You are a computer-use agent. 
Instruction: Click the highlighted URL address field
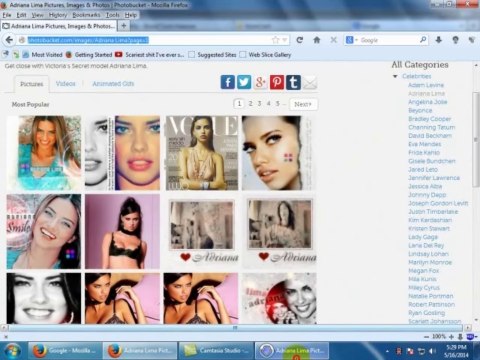point(88,40)
